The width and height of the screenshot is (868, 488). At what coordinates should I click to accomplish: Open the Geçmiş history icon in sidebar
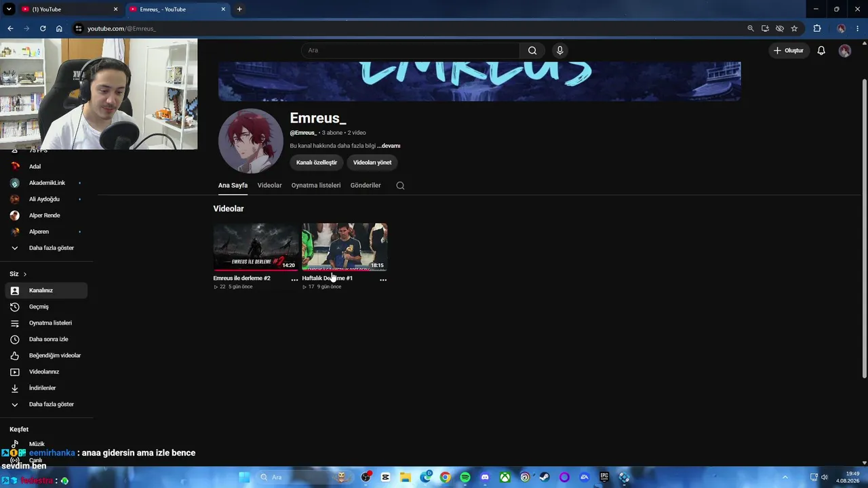[15, 307]
